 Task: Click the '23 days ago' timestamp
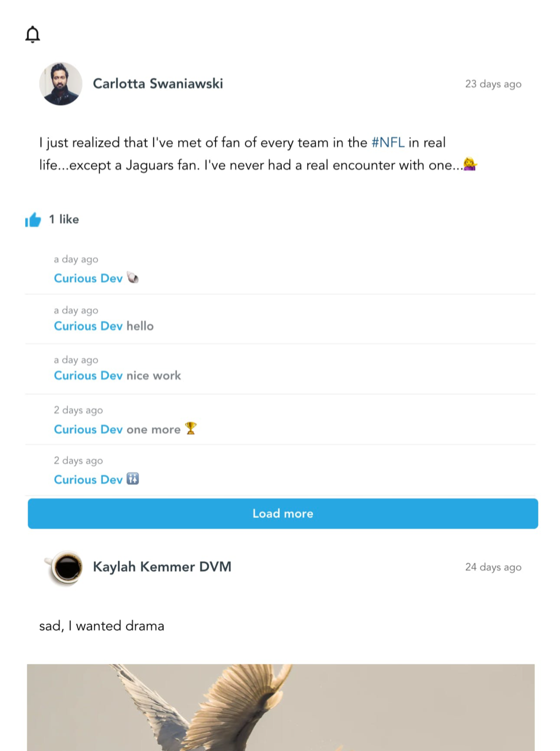(x=493, y=84)
